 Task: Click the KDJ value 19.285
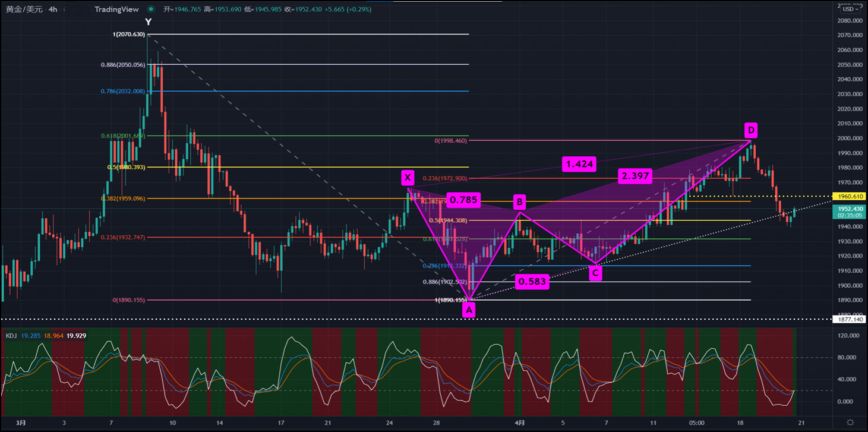pyautogui.click(x=31, y=336)
